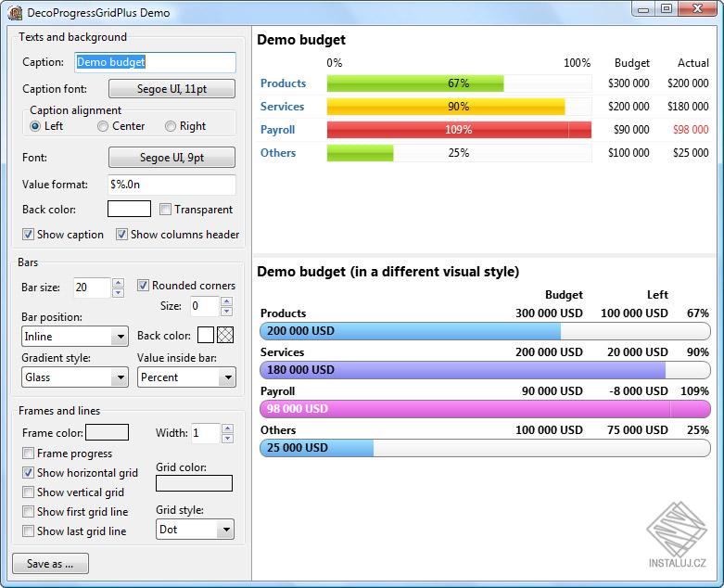The height and width of the screenshot is (588, 724).
Task: Increase Bar size with up spinner arrow
Action: (118, 283)
